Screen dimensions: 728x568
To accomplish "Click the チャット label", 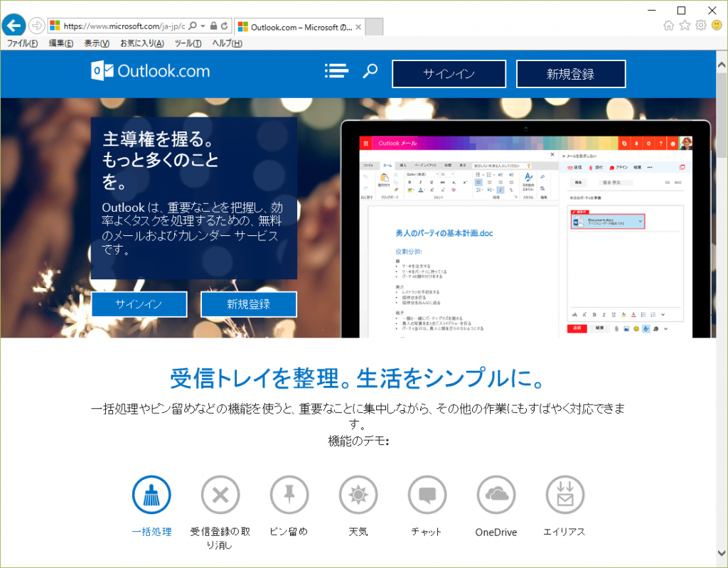I will (x=427, y=532).
